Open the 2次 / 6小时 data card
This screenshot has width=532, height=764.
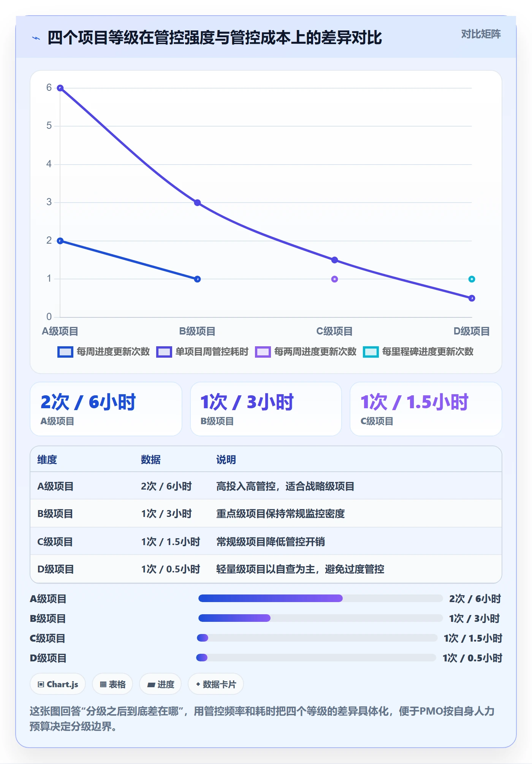(x=106, y=409)
